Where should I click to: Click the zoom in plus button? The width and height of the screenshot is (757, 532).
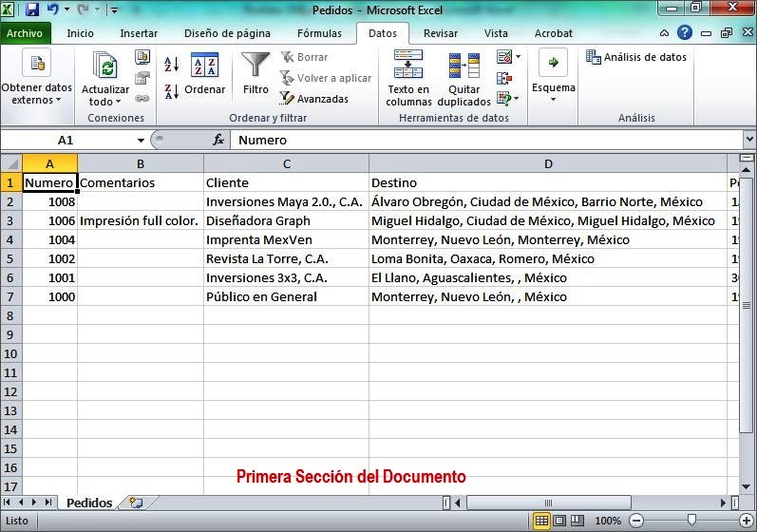(747, 521)
